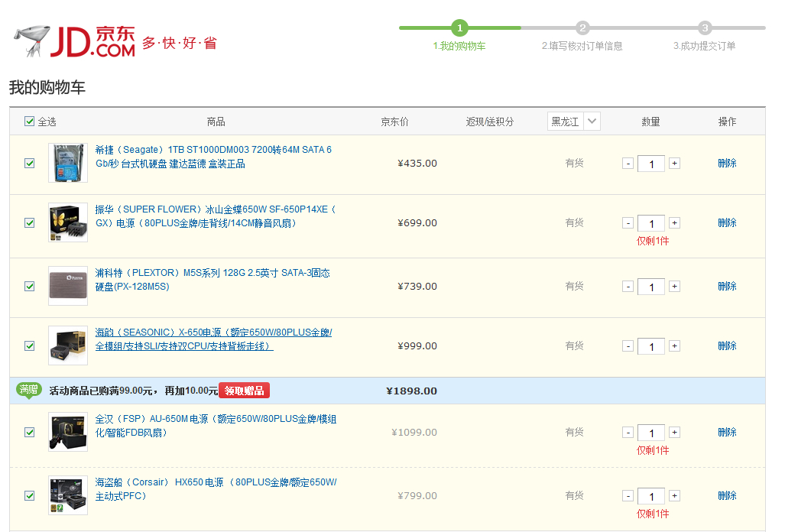Image resolution: width=811 pixels, height=532 pixels.
Task: Uncheck the Seagate hard drive item checkbox
Action: tap(30, 164)
